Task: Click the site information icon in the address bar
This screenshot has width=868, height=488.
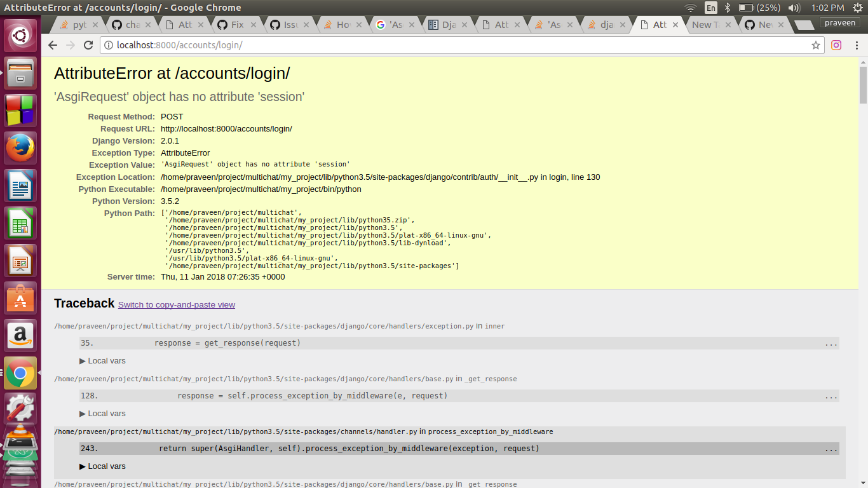Action: [x=107, y=45]
